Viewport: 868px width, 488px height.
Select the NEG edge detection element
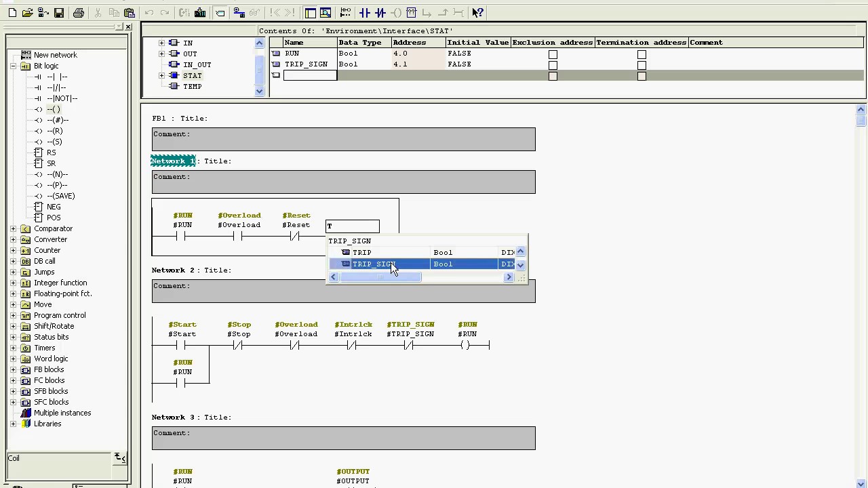(54, 207)
